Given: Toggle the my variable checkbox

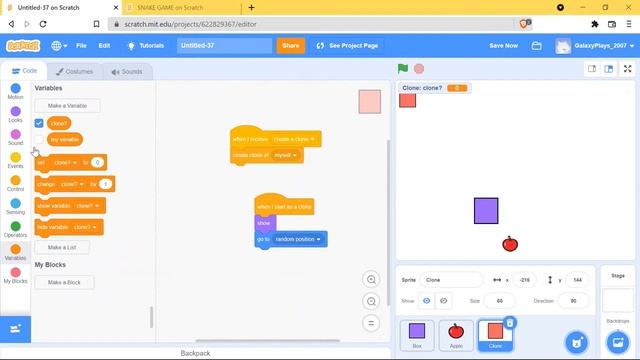Looking at the screenshot, I should (x=39, y=139).
